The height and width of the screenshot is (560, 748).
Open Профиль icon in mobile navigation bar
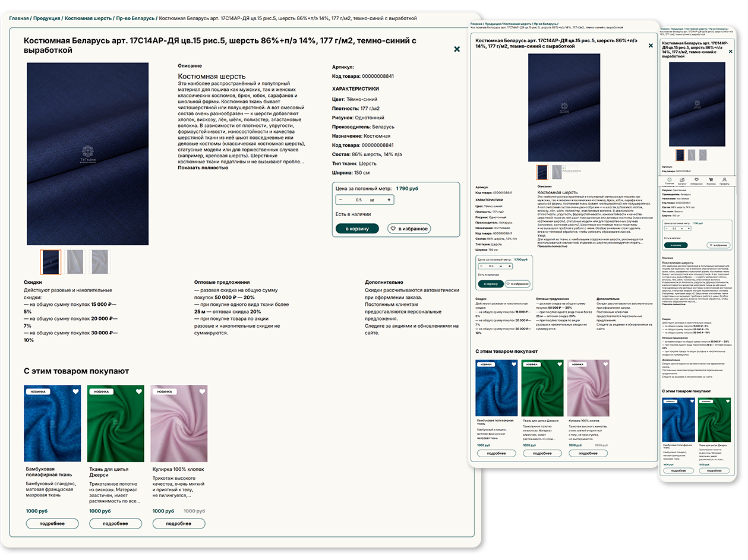724,181
